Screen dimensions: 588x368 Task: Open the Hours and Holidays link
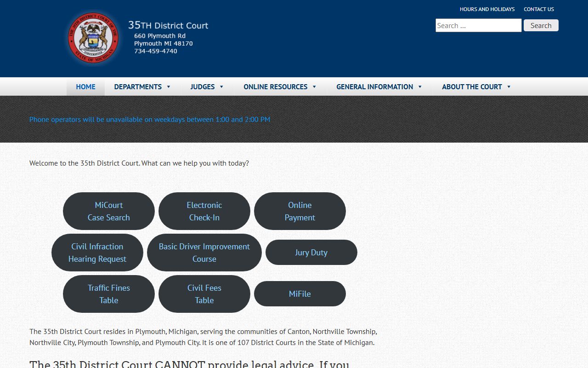[x=487, y=9]
